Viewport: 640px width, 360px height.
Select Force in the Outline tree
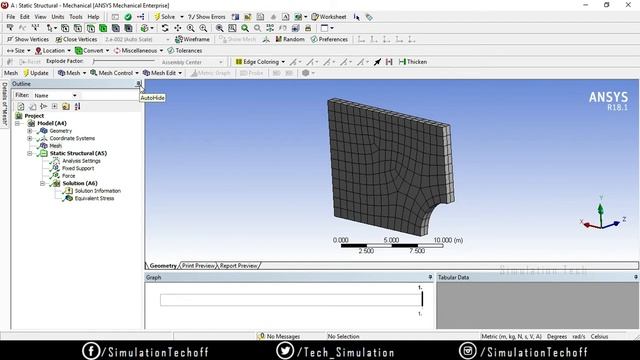point(68,176)
